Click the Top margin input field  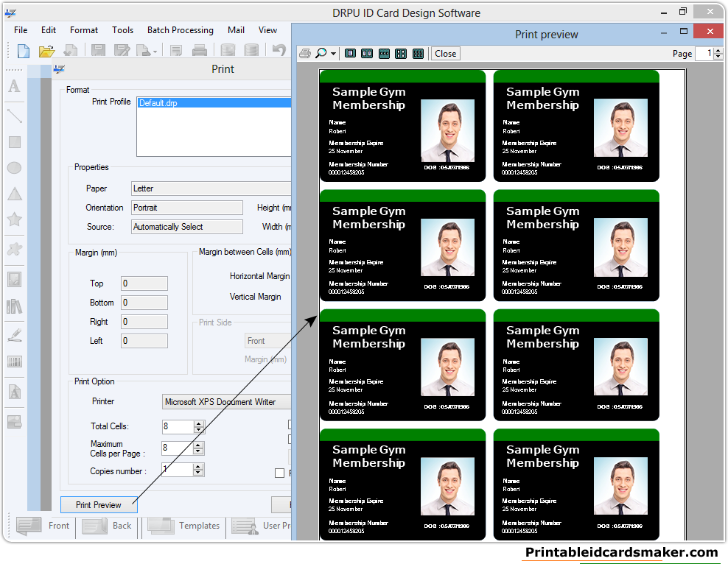144,283
